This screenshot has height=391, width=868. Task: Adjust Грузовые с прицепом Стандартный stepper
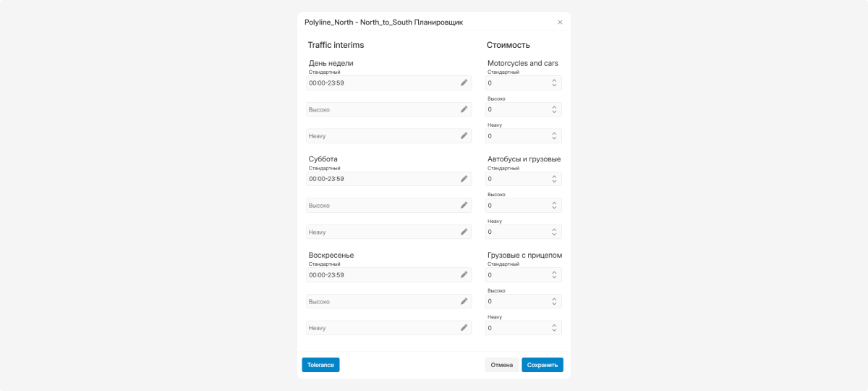pyautogui.click(x=554, y=275)
